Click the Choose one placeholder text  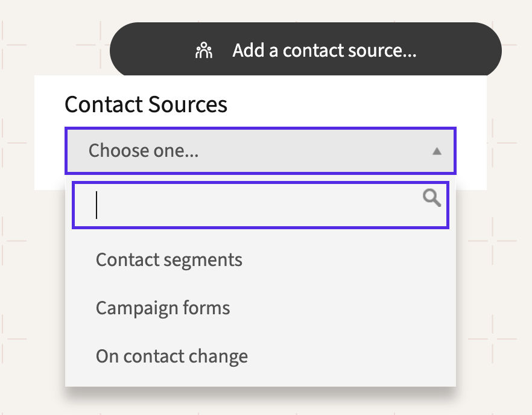[x=144, y=150]
